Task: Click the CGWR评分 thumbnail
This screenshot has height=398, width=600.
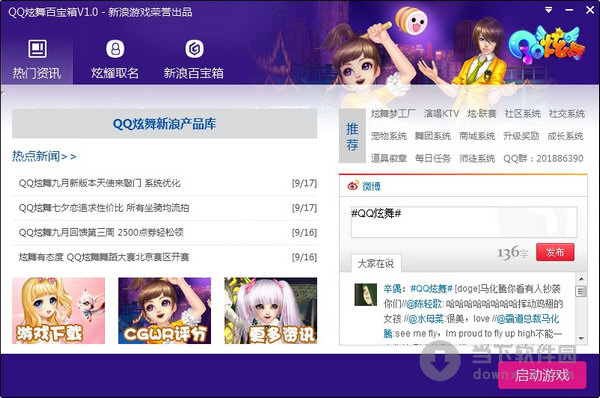Action: pos(165,310)
